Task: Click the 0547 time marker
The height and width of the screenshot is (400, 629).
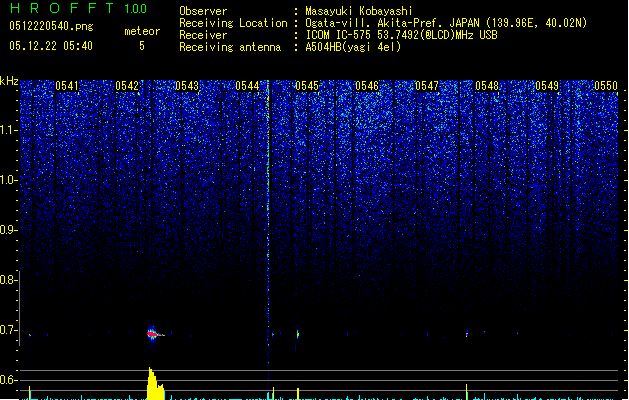Action: coord(427,86)
